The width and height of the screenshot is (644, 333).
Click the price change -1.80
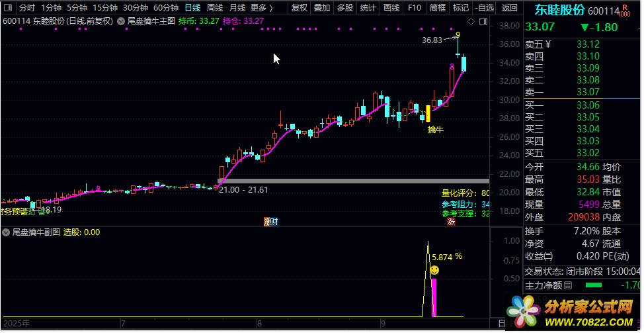600,27
